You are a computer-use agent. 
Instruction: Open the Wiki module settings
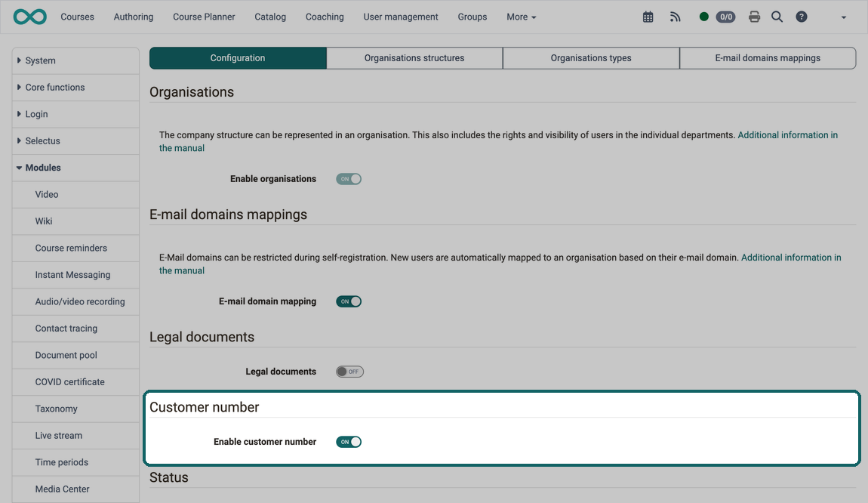coord(75,221)
